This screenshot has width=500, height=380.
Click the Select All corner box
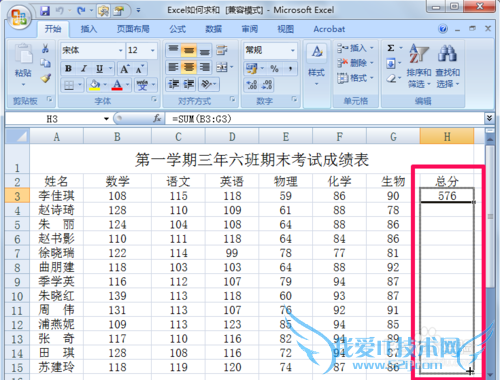click(x=17, y=137)
